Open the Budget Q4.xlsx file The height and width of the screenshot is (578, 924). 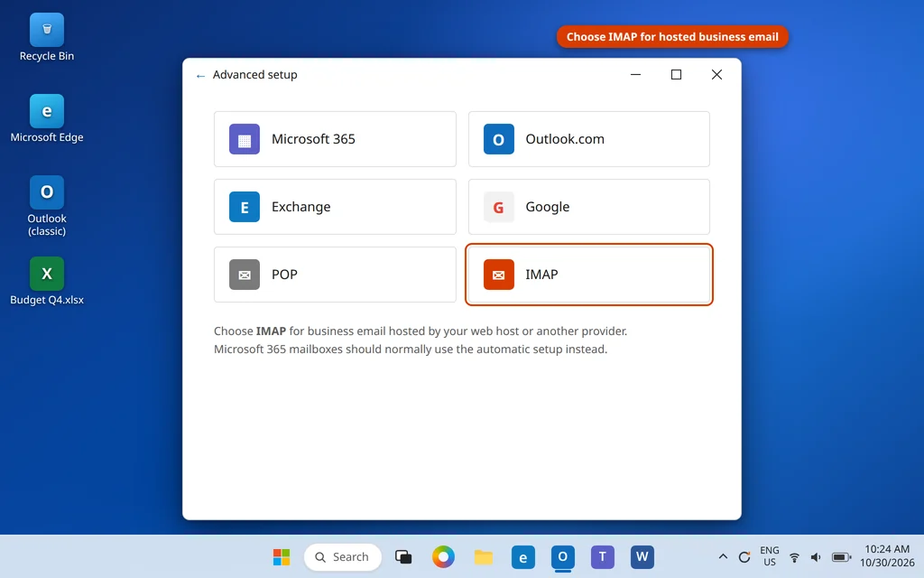(x=47, y=282)
